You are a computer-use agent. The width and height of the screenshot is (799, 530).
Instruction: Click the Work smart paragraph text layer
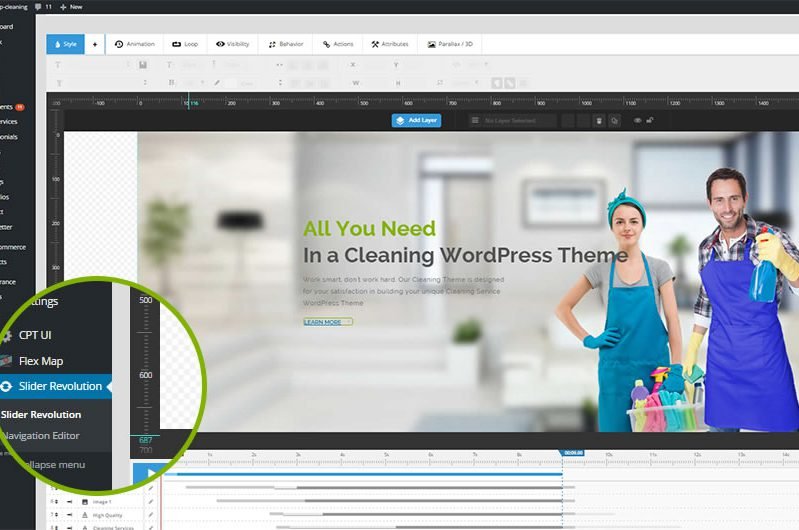click(403, 291)
